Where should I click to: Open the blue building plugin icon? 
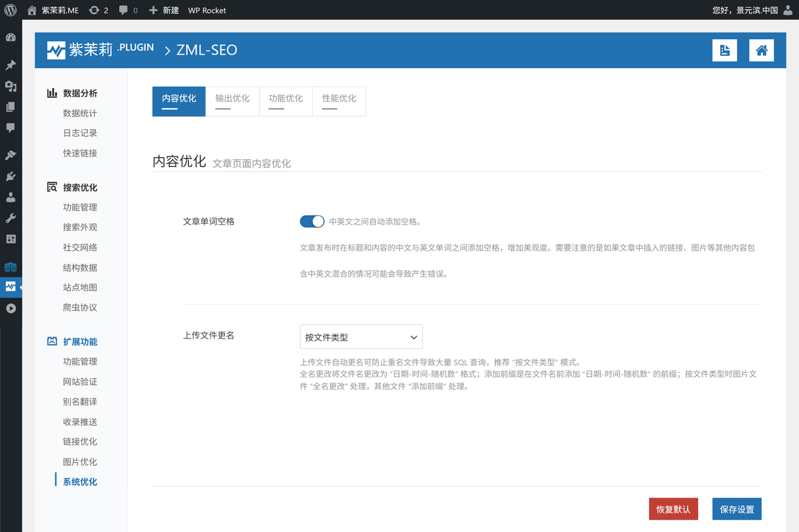click(10, 267)
